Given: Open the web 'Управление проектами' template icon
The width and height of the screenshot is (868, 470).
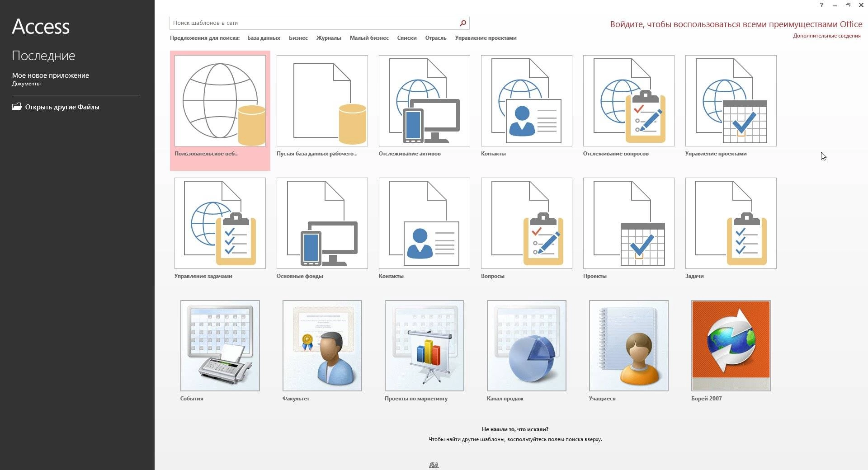Looking at the screenshot, I should tap(731, 101).
